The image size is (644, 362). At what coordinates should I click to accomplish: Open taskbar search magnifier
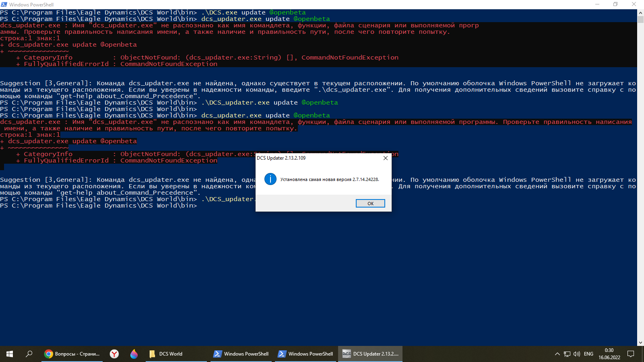coord(29,354)
